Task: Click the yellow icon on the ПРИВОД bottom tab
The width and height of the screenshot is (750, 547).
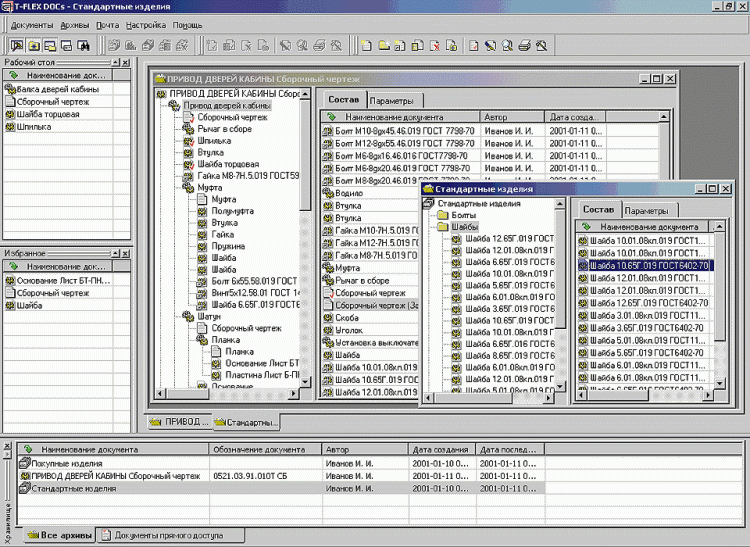Action: point(155,422)
